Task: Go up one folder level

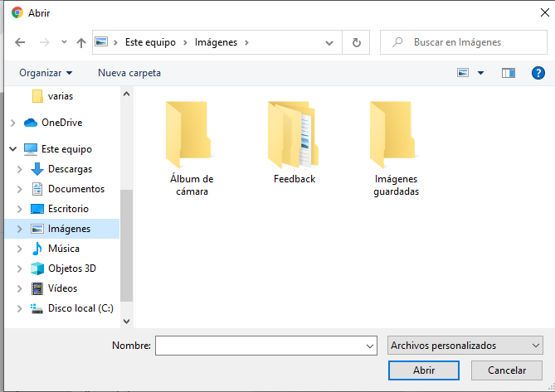Action: [80, 42]
